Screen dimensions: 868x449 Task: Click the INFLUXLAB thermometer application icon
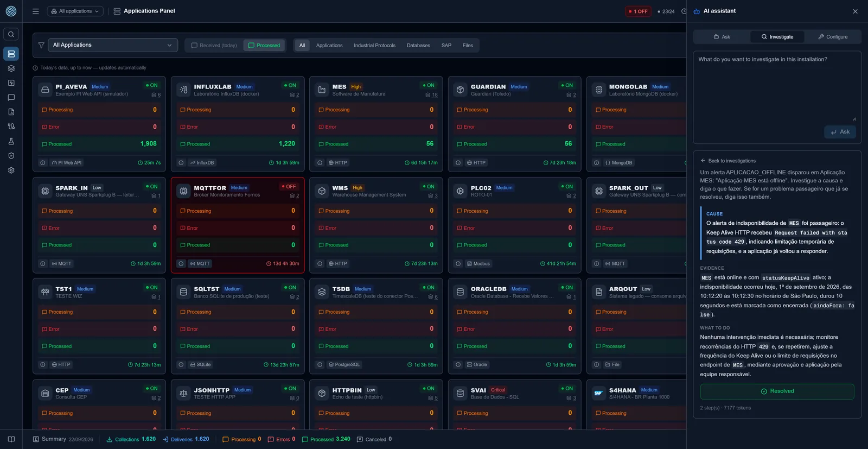(x=183, y=90)
